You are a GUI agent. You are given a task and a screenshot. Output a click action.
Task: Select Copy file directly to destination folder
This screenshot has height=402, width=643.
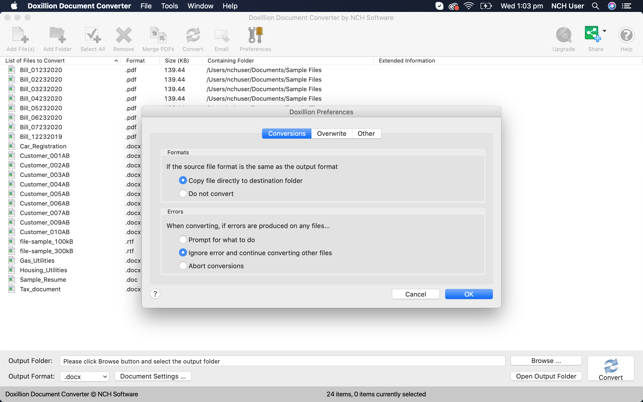pos(183,180)
